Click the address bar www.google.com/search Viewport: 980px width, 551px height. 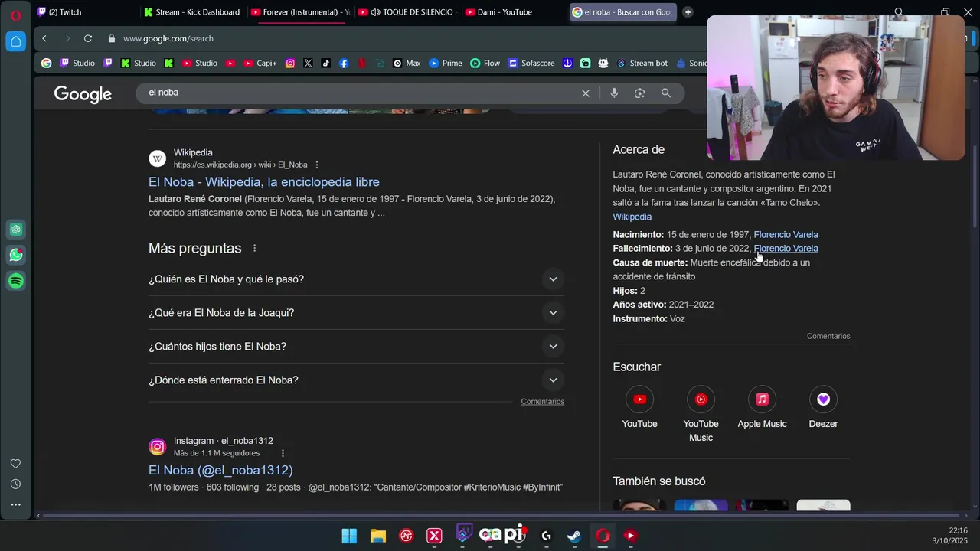[168, 38]
